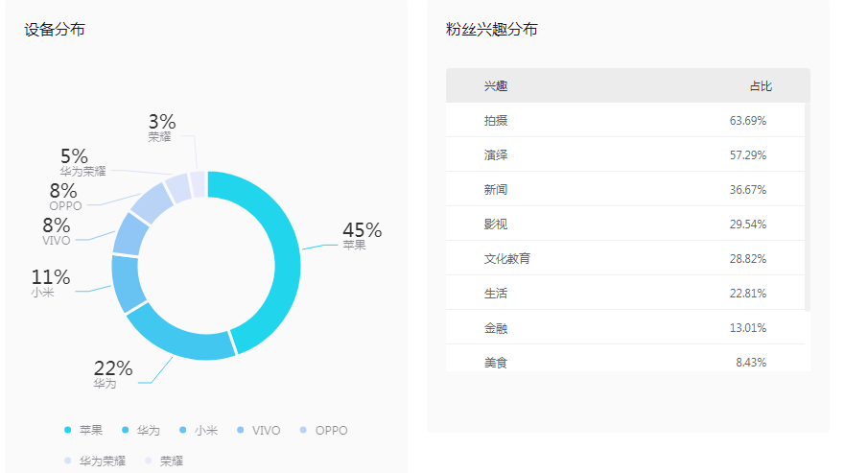Image resolution: width=868 pixels, height=473 pixels.
Task: Toggle 荣耀 legend entry at bottom
Action: (x=149, y=461)
